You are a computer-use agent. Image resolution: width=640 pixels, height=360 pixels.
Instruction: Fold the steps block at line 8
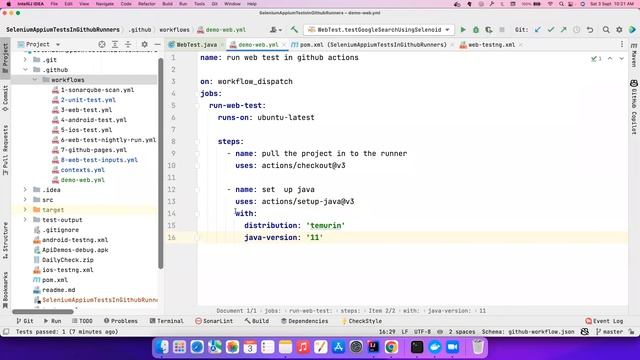197,142
